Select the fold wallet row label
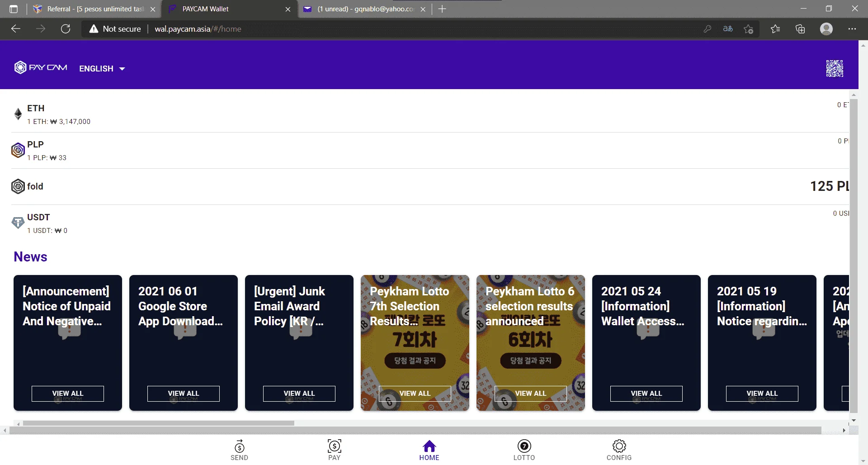This screenshot has width=868, height=465. tap(35, 186)
